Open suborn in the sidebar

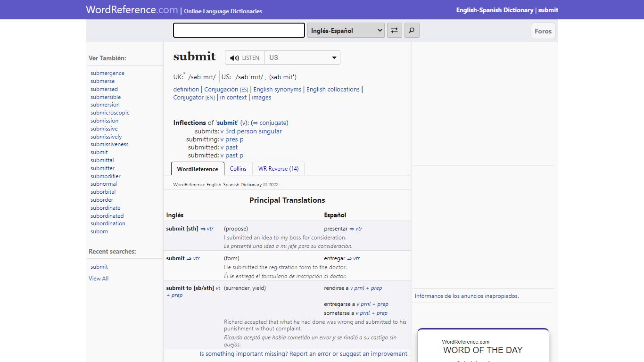tap(99, 231)
